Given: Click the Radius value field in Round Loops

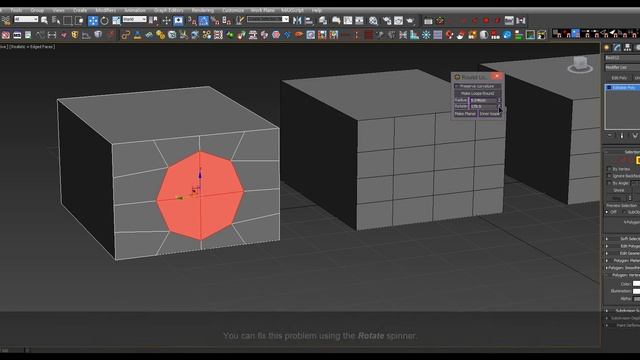Looking at the screenshot, I should click(x=483, y=100).
